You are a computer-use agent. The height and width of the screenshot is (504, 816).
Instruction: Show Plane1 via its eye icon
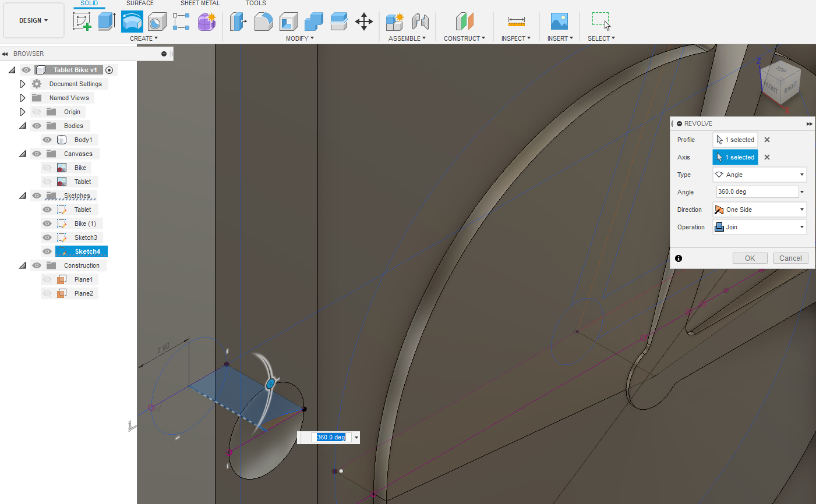click(x=47, y=279)
